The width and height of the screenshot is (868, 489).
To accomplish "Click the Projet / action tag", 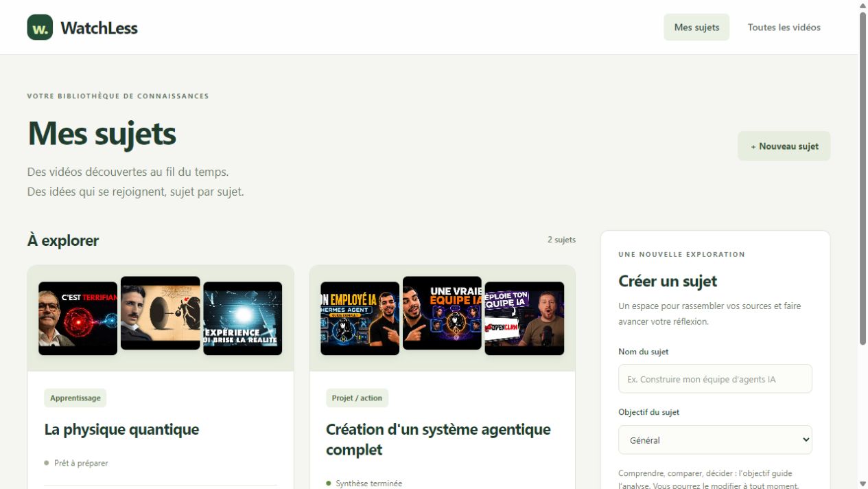I will pyautogui.click(x=357, y=398).
